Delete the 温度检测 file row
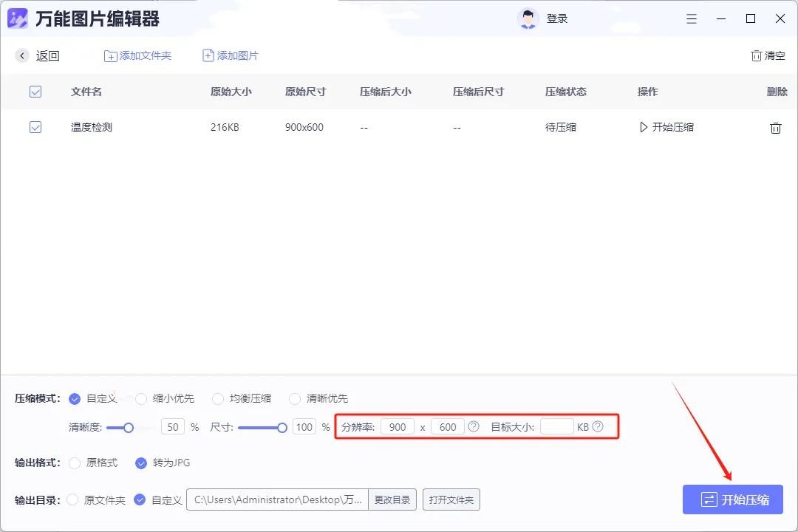Viewport: 798px width, 532px height. [775, 128]
